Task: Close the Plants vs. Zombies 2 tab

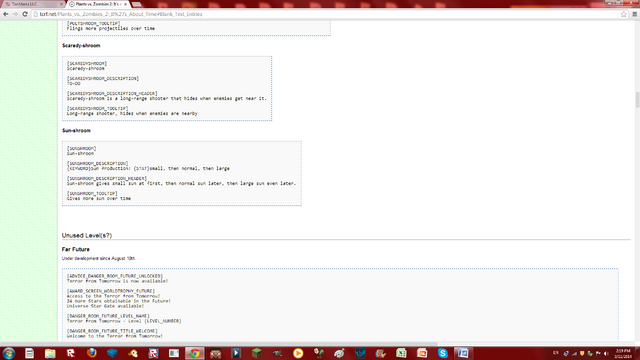Action: coord(125,4)
